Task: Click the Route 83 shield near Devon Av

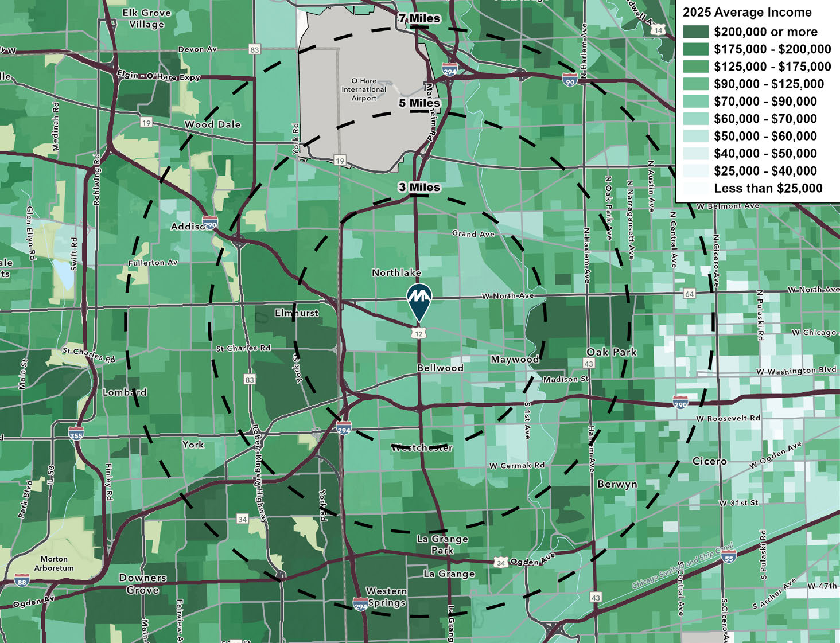Action: pyautogui.click(x=254, y=49)
